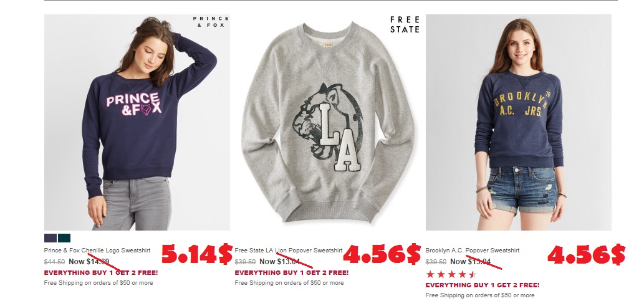This screenshot has width=644, height=301.
Task: Click the star rating under Brooklyn sweatshirt
Action: [451, 274]
